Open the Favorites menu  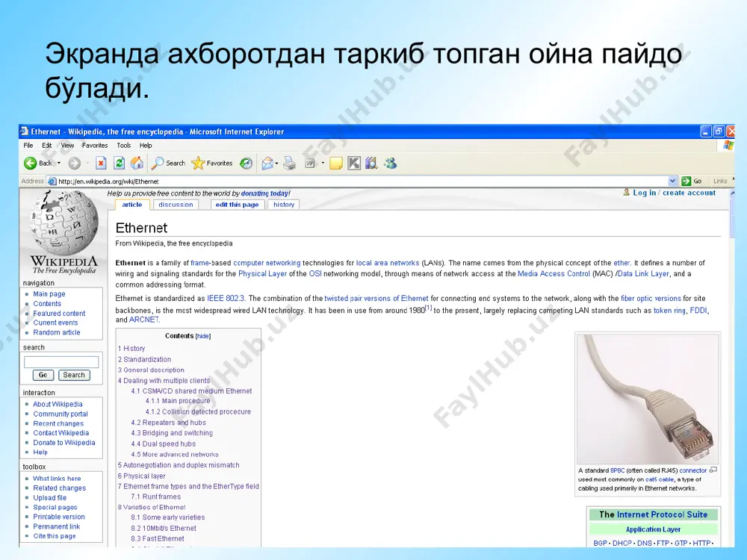click(x=95, y=146)
